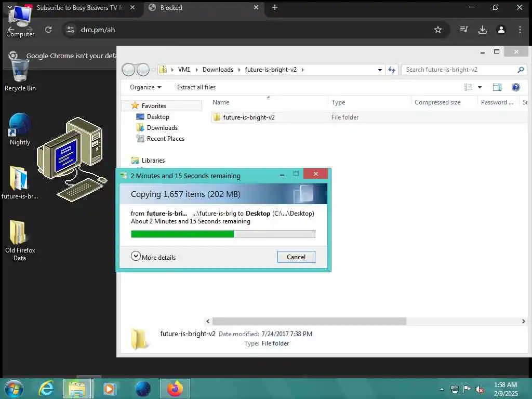Viewport: 532px width, 399px height.
Task: Click horizontal scrollbar in file list
Action: 309,321
